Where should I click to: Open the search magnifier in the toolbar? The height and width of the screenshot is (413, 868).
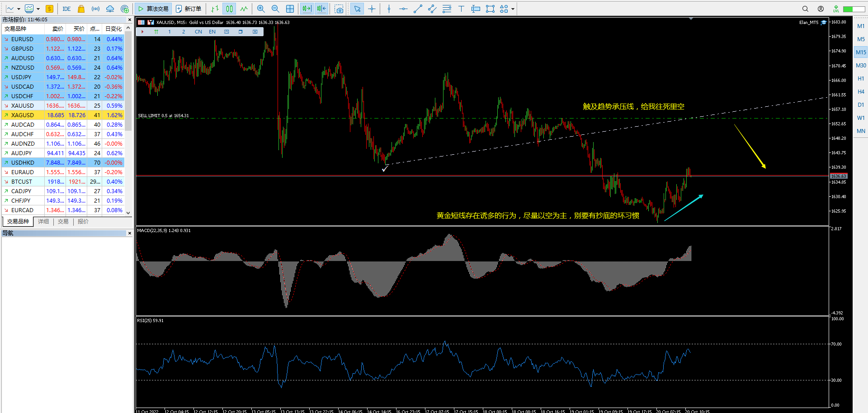click(x=805, y=9)
